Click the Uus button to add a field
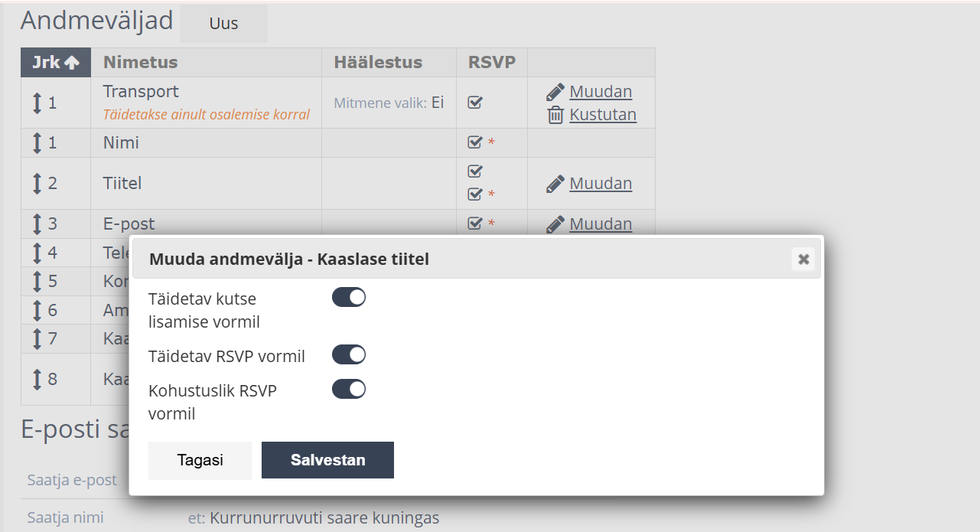 pos(223,23)
